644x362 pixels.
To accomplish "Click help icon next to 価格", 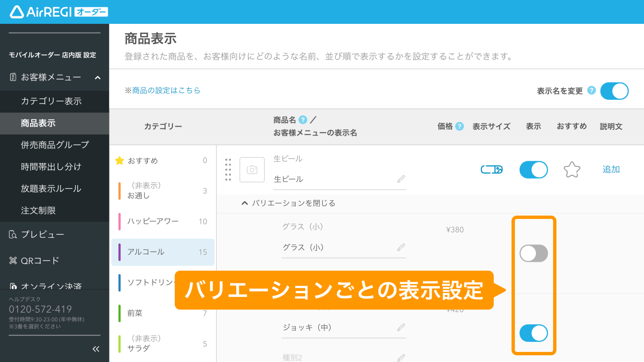I will [460, 126].
